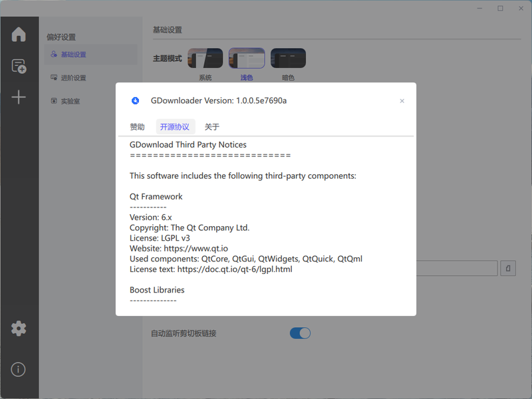Click the 基础设置 item icon
Viewport: 532px width, 399px height.
point(54,54)
